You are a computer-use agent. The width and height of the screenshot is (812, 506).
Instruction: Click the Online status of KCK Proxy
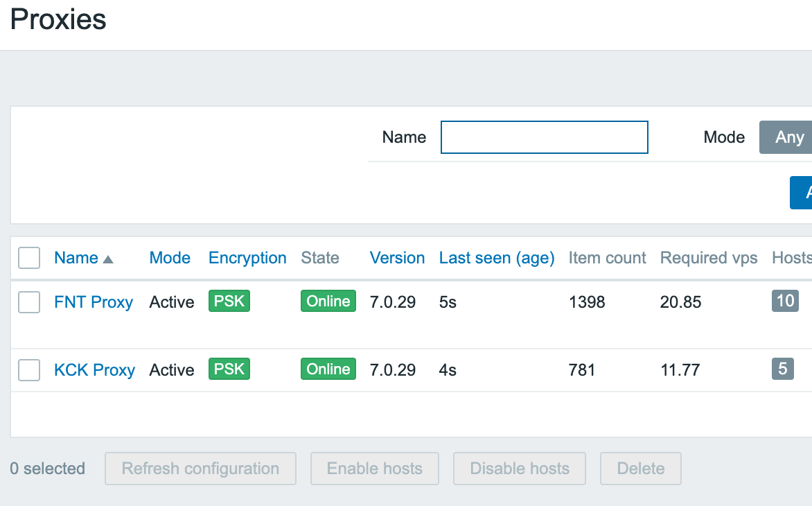pyautogui.click(x=328, y=369)
